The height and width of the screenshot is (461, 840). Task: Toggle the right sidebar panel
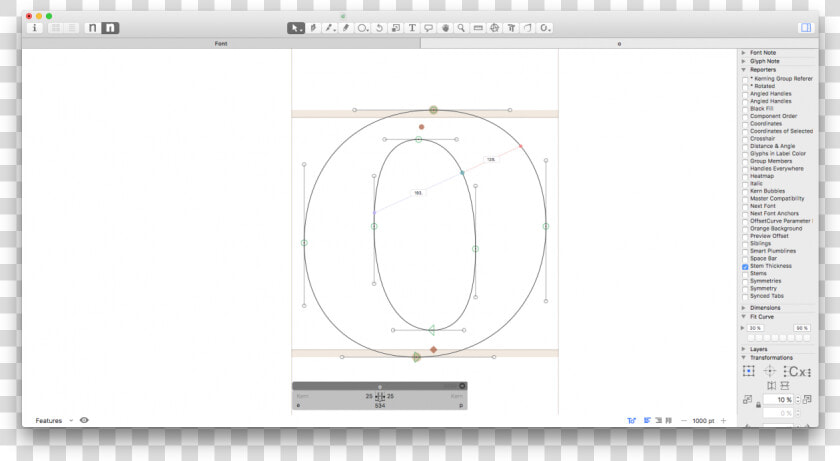806,28
